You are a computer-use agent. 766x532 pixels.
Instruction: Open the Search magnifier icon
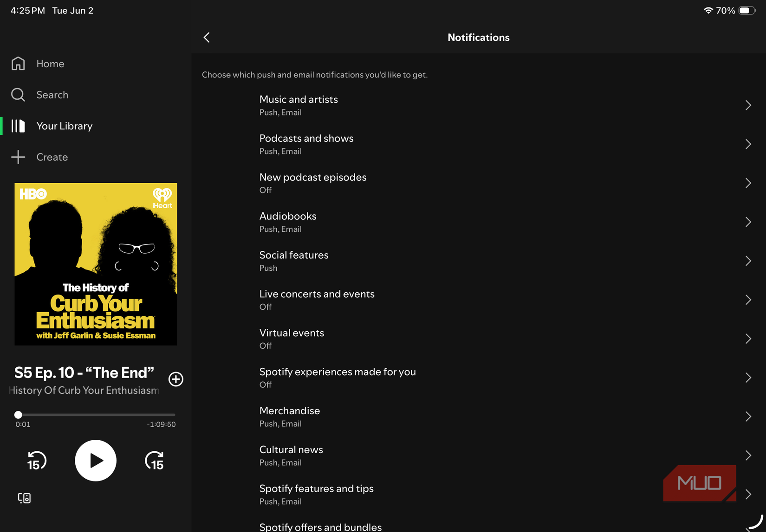(18, 95)
